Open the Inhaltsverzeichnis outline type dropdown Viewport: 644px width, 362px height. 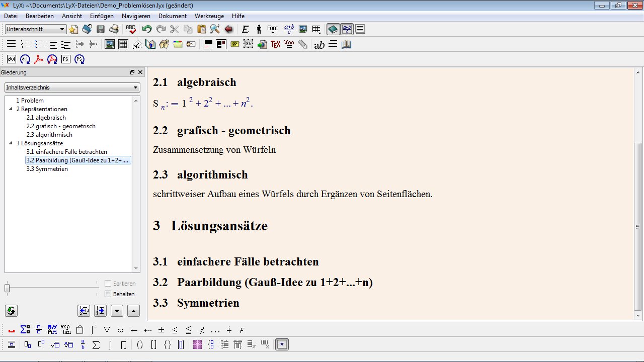(72, 87)
